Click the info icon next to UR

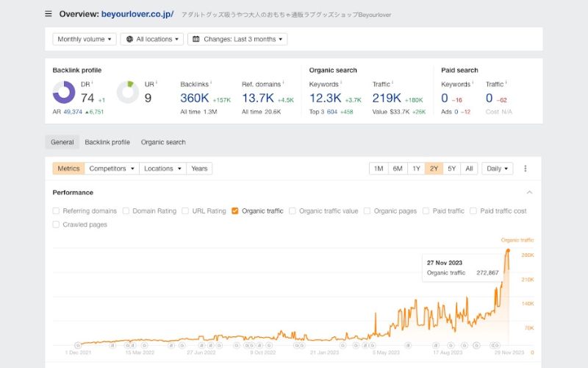tap(157, 82)
